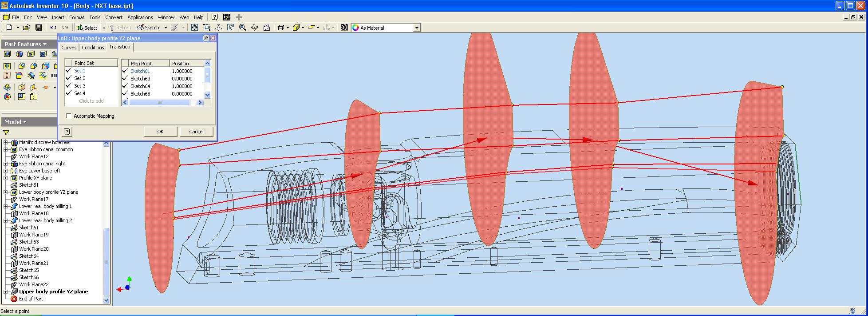Screen dimensions: 868x316
Task: Switch to the Curves tab
Action: [x=69, y=48]
